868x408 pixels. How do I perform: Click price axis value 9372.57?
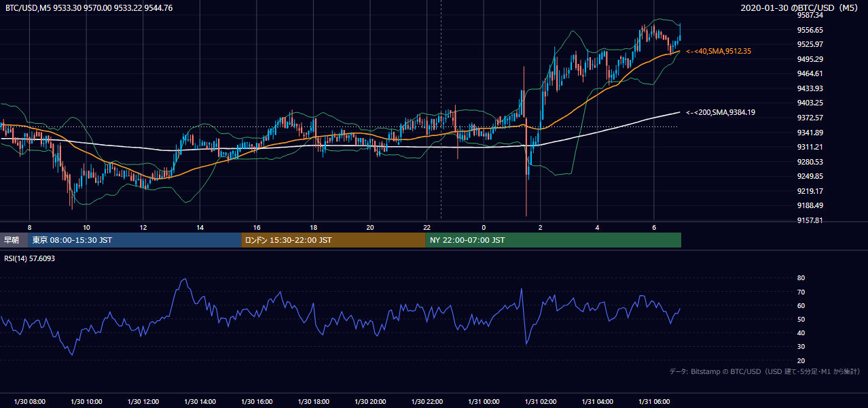coord(810,118)
